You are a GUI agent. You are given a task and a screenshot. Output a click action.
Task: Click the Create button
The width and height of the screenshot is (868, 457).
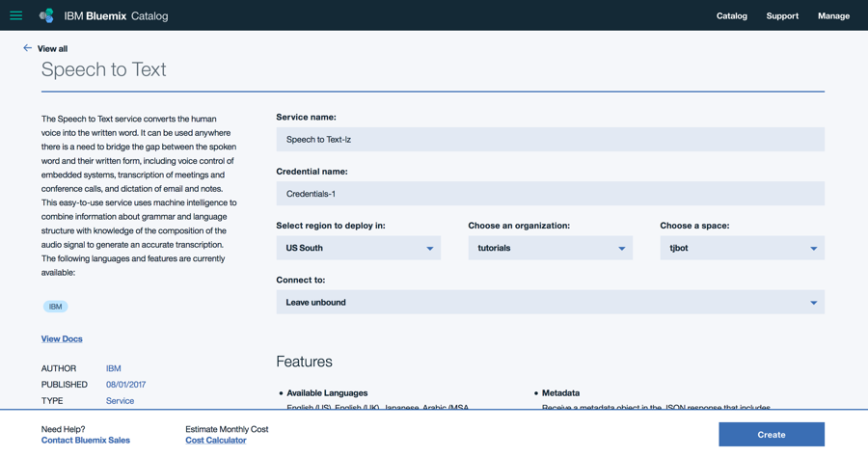tap(772, 434)
